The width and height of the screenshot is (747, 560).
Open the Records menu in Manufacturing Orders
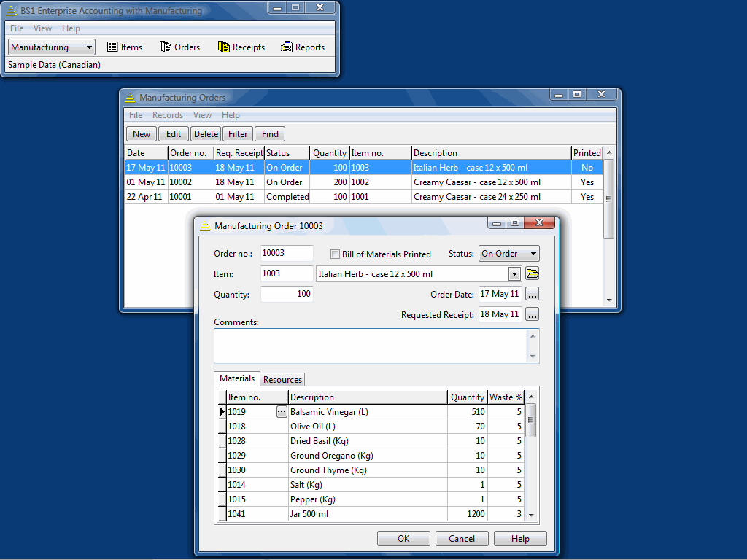pyautogui.click(x=168, y=115)
